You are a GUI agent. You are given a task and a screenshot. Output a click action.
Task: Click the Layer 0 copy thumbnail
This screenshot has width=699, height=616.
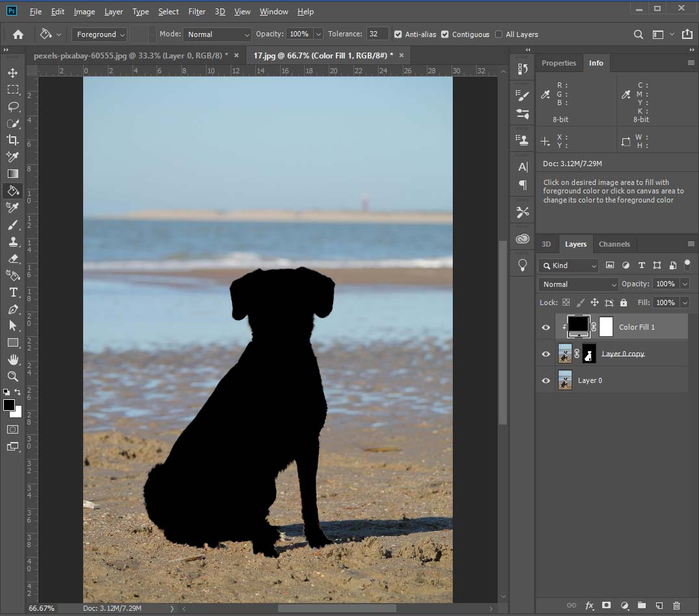(565, 354)
